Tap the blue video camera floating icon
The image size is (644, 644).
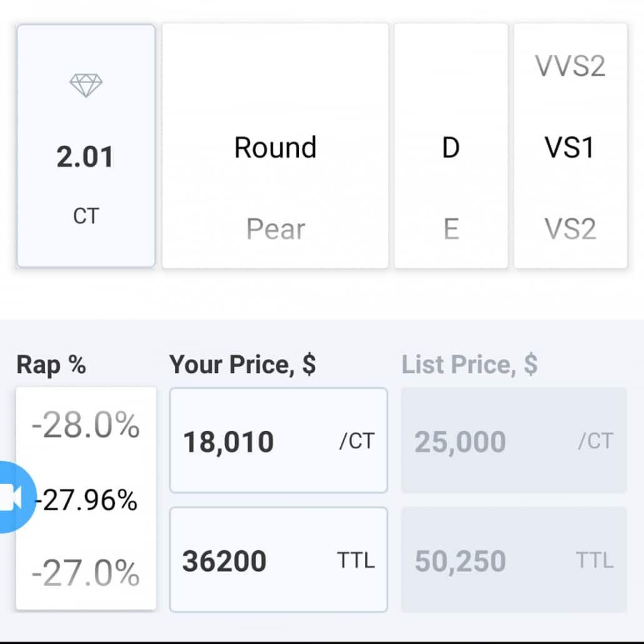coord(14,497)
